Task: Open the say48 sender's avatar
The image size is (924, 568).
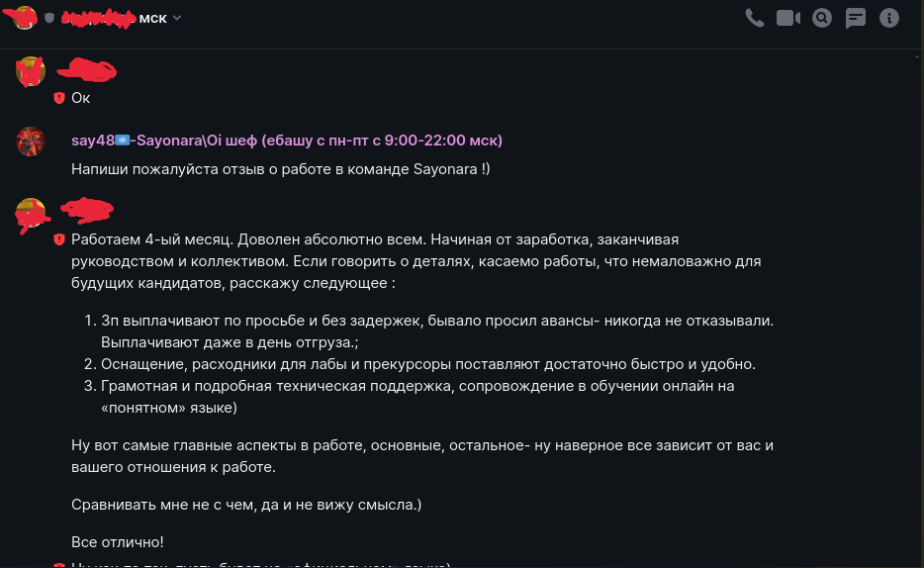Action: coord(31,141)
